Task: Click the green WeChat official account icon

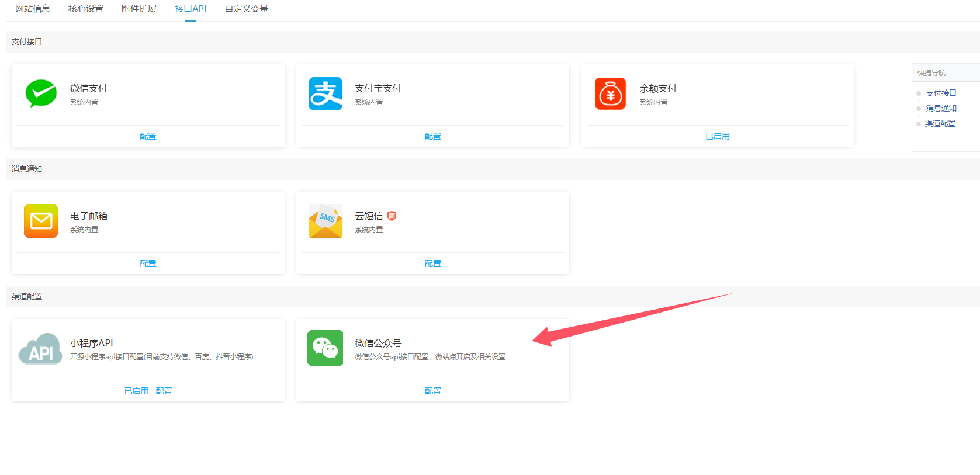Action: [325, 348]
